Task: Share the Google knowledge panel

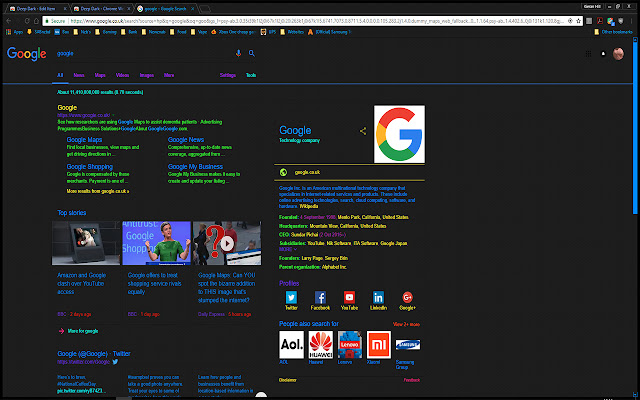Action: (x=362, y=131)
